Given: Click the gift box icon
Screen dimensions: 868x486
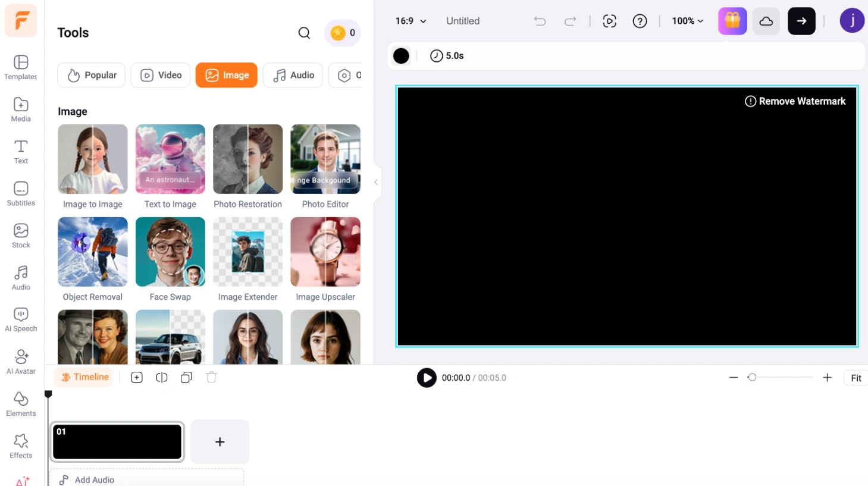Looking at the screenshot, I should (x=732, y=21).
